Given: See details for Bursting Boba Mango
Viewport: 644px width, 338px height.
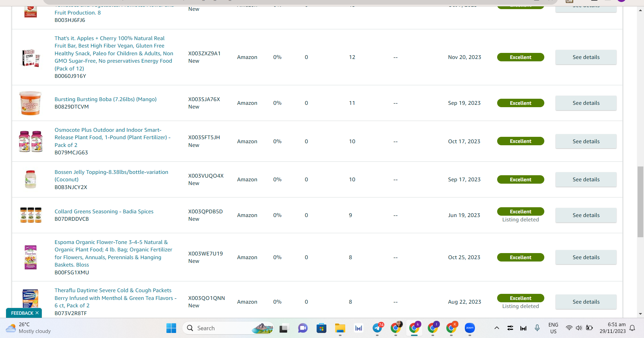Looking at the screenshot, I should [x=586, y=103].
